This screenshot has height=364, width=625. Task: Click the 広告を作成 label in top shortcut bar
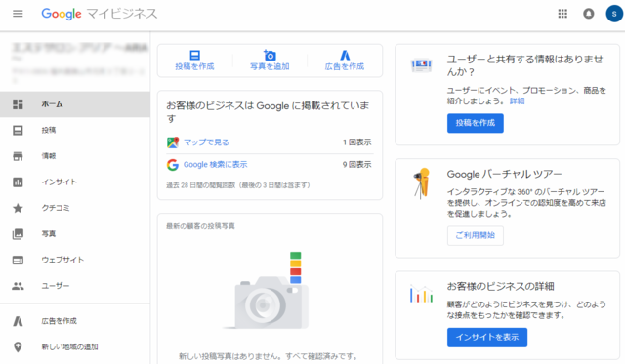345,66
